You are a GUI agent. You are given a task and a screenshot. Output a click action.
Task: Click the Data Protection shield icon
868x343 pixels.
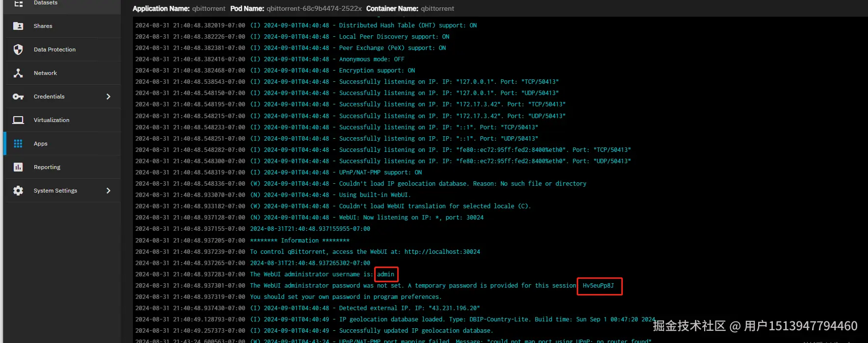click(x=18, y=49)
